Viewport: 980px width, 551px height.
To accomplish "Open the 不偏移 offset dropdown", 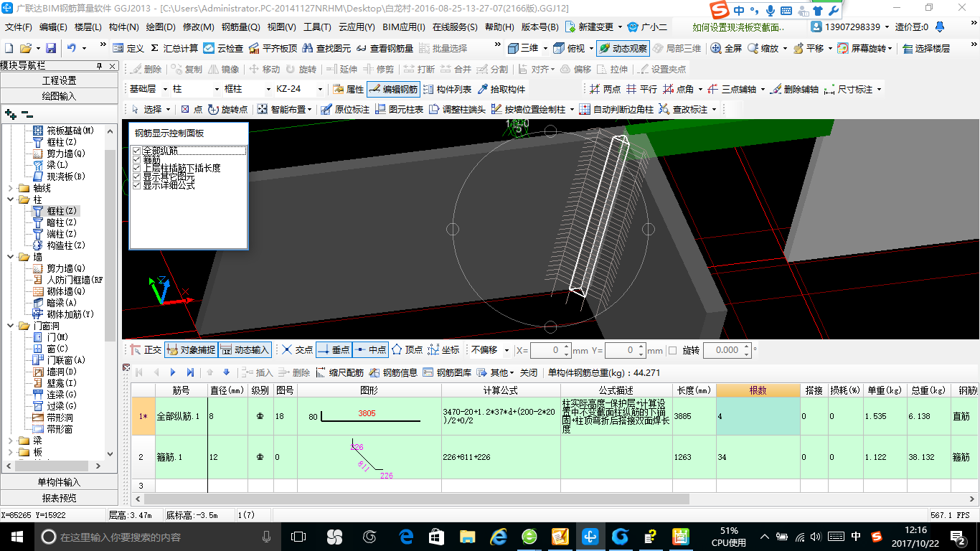I will [507, 350].
